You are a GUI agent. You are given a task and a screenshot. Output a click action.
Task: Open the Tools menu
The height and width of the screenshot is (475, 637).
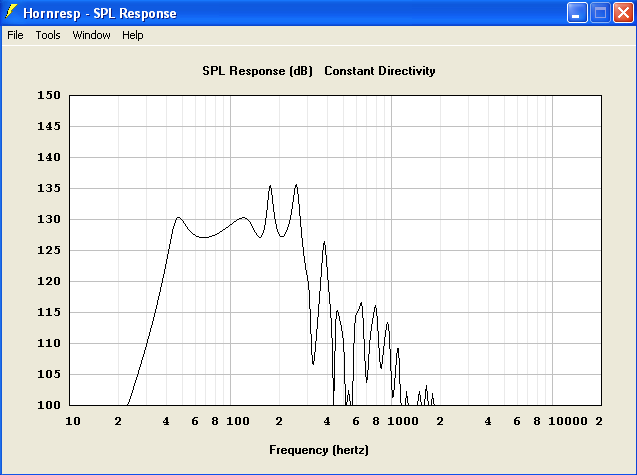coord(48,35)
